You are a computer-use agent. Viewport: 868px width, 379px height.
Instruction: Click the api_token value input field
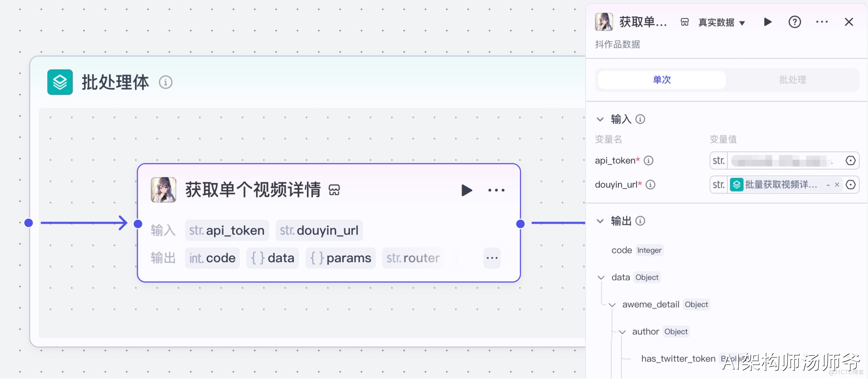click(784, 161)
